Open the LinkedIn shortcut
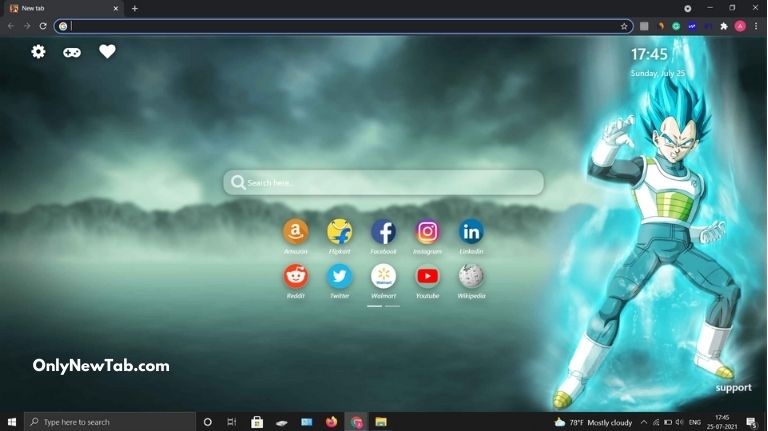The height and width of the screenshot is (431, 768). (x=471, y=232)
